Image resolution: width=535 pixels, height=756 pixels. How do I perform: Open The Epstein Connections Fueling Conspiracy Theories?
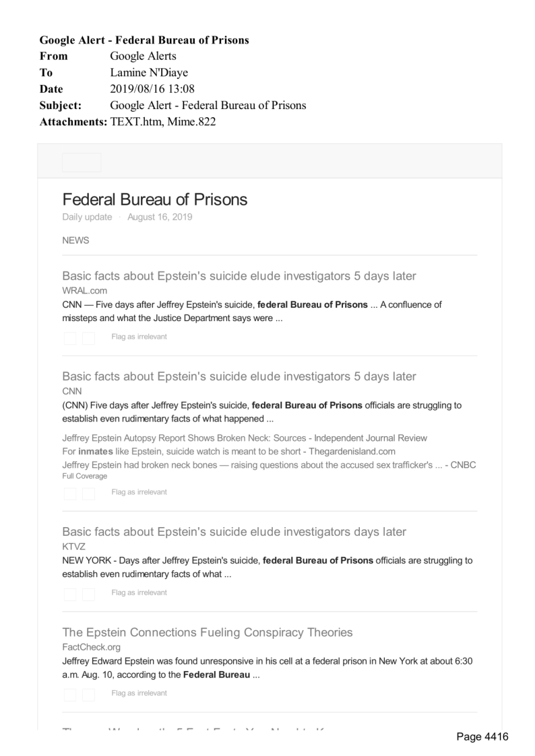[x=207, y=632]
